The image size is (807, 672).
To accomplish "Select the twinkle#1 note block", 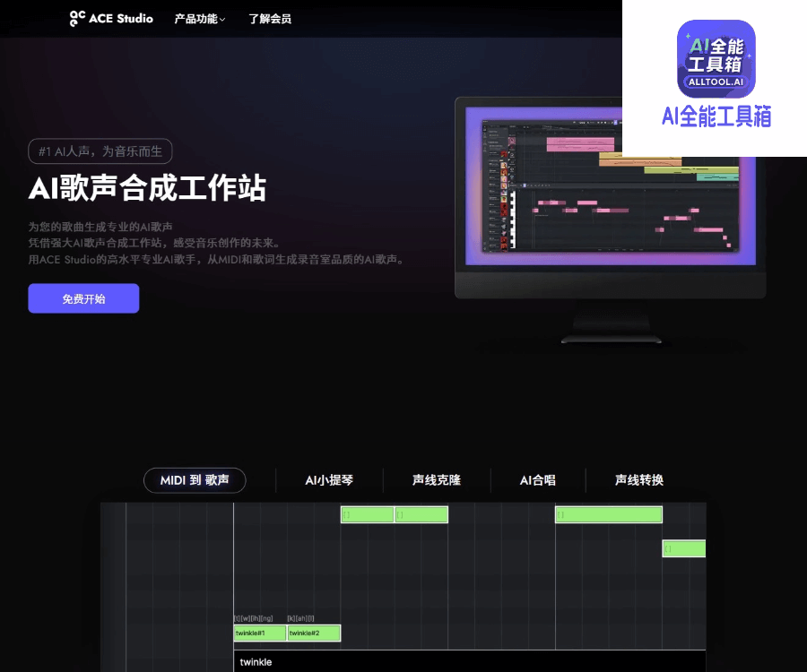I will coord(260,633).
